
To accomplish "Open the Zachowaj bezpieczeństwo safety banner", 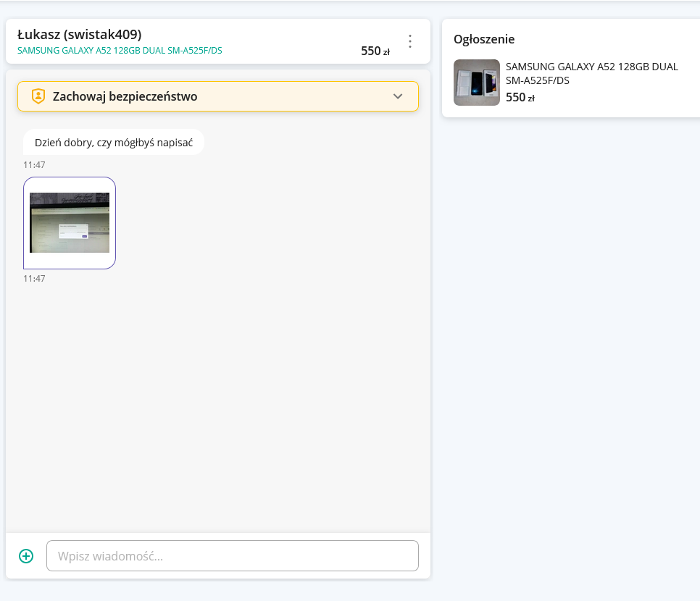I will pyautogui.click(x=218, y=96).
